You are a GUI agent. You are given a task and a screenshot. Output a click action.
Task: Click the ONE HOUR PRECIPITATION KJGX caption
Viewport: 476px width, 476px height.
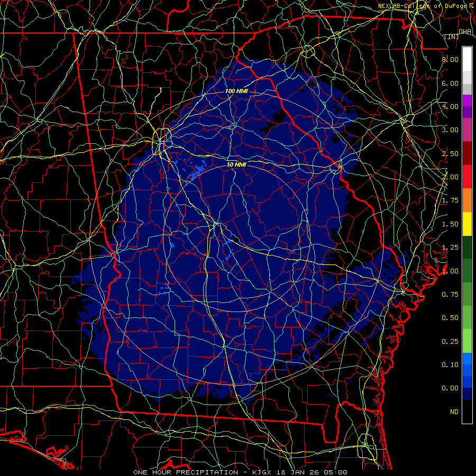pos(240,472)
